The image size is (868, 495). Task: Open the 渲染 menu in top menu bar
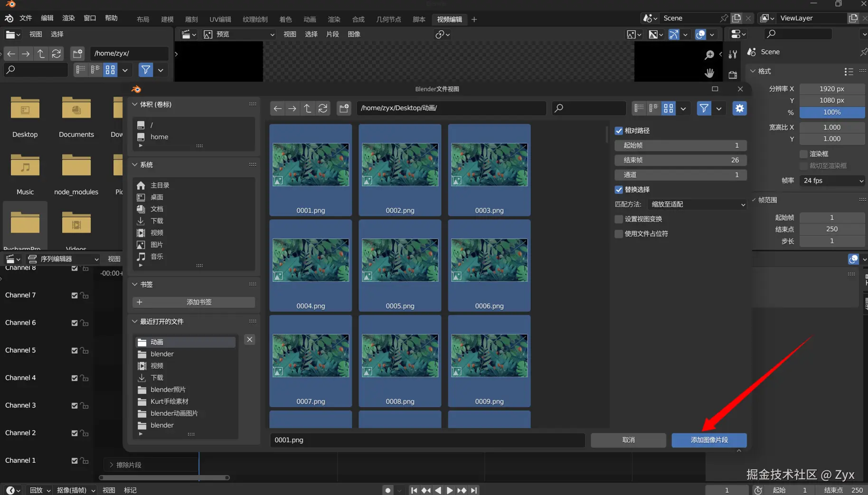68,18
